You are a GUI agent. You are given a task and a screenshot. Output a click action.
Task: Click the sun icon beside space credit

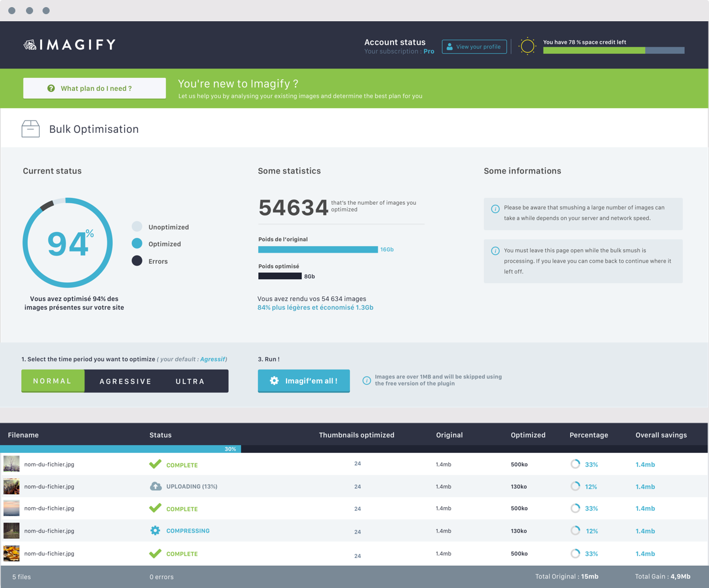(527, 47)
